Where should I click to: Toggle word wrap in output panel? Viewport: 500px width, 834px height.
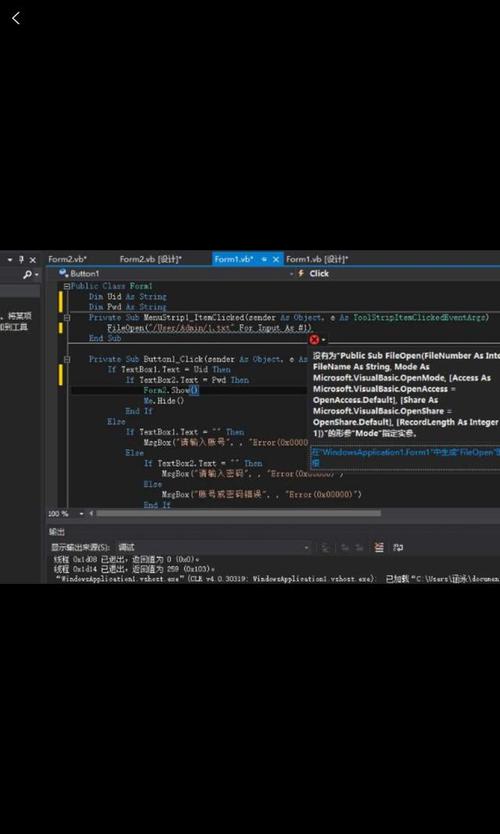[398, 547]
